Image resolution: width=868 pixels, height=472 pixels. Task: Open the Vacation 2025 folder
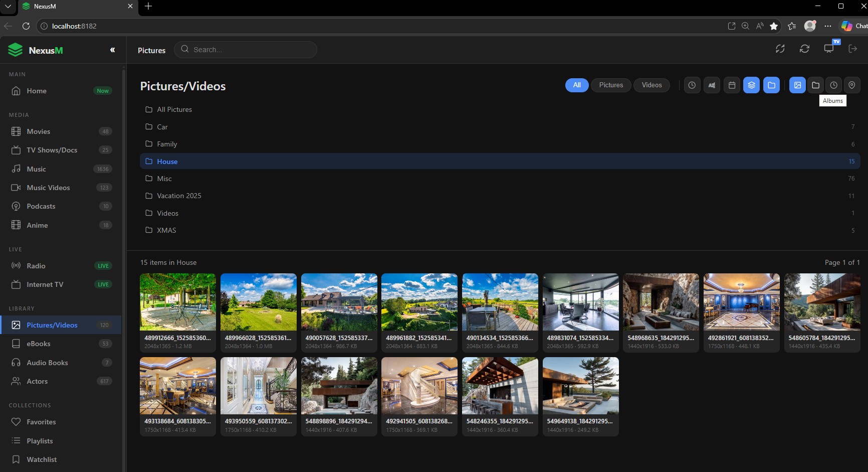point(179,196)
